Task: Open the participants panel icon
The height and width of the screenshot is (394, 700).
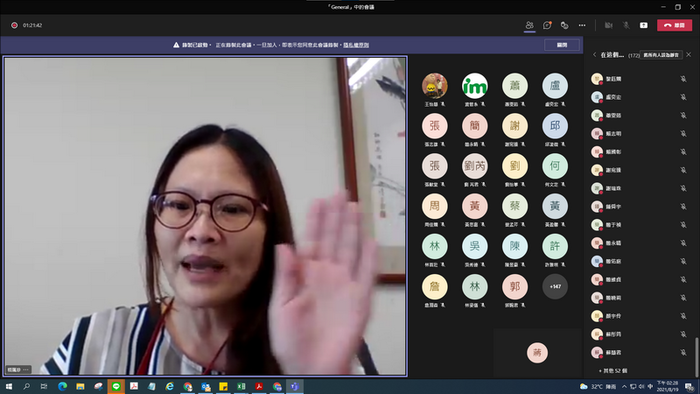Action: click(x=529, y=25)
